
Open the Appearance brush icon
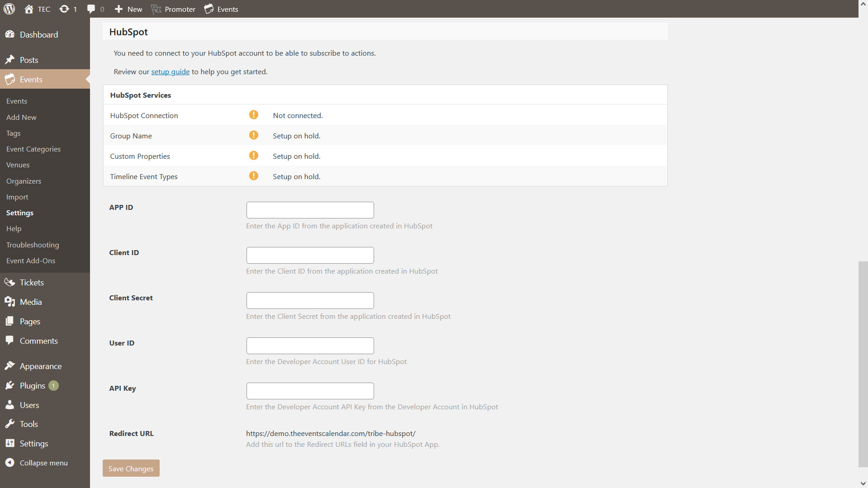10,366
